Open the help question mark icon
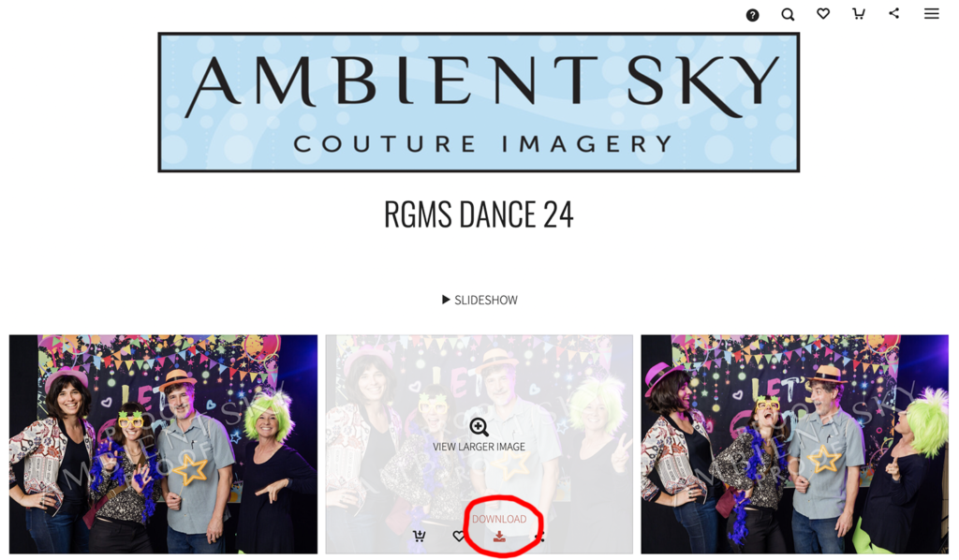 (752, 15)
